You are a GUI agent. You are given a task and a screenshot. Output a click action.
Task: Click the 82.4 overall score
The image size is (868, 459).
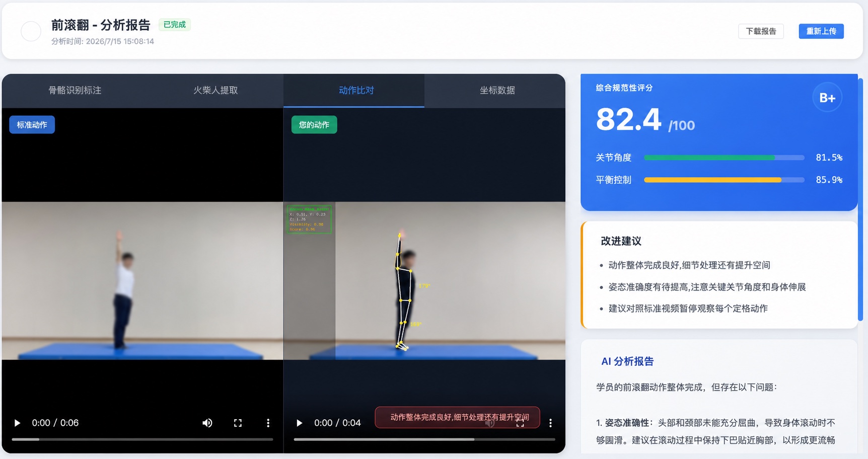(628, 120)
